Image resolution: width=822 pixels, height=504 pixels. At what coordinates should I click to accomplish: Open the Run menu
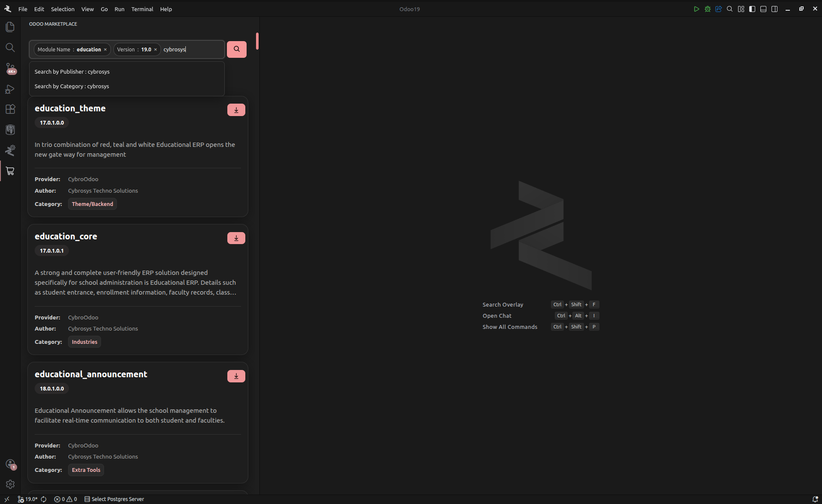[x=119, y=9]
